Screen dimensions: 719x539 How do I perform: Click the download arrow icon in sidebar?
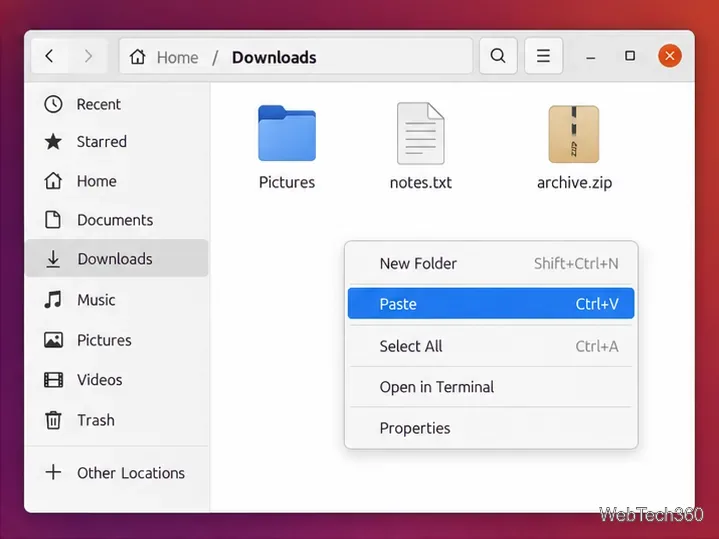pos(53,259)
